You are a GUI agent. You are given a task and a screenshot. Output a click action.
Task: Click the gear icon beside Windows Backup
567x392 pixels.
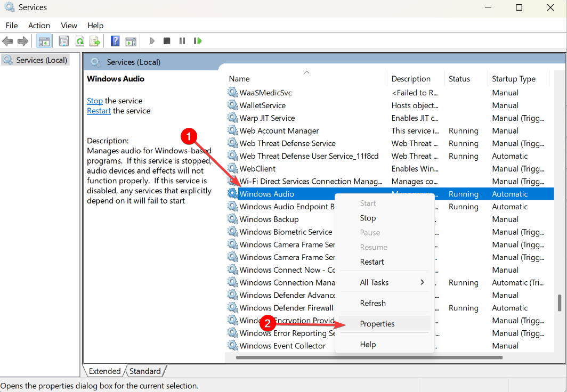[232, 219]
